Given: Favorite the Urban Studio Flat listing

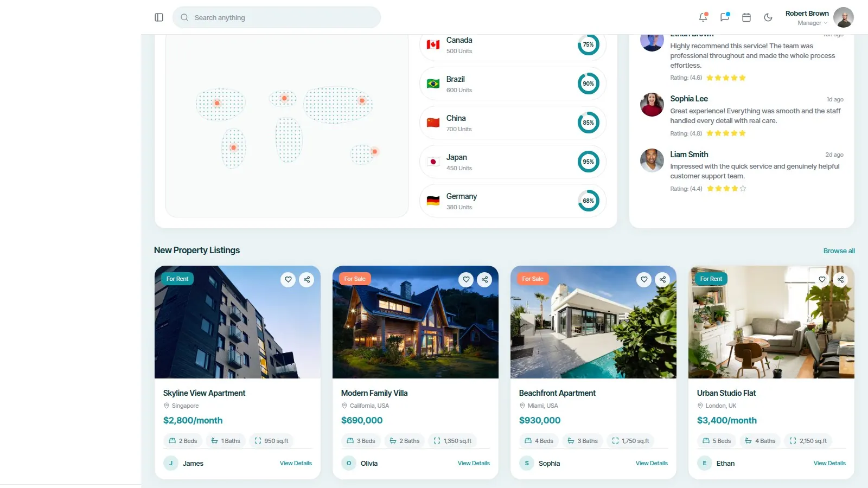Looking at the screenshot, I should pos(822,279).
